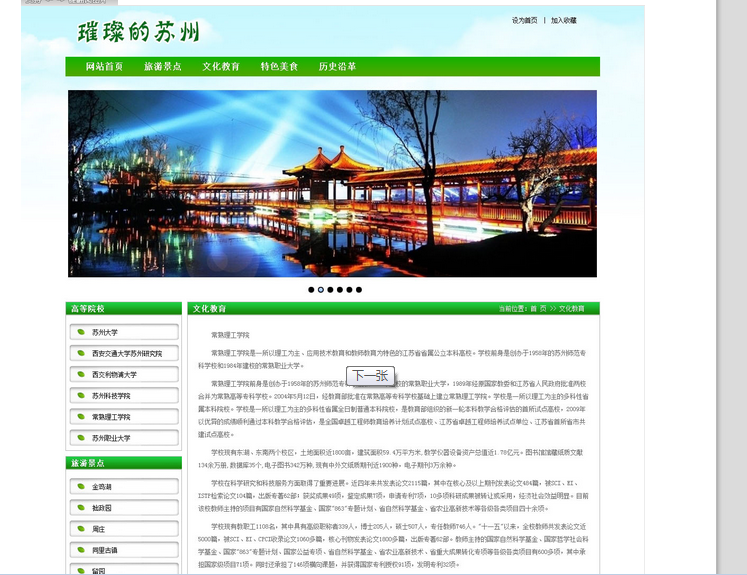The image size is (747, 575).
Task: Go to the 旅游景点 navigation menu item
Action: pyautogui.click(x=162, y=67)
